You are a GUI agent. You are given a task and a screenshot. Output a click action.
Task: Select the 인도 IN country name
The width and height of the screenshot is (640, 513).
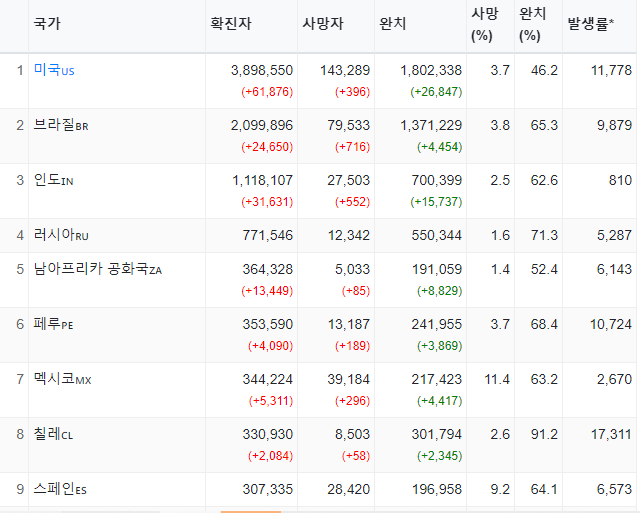tap(53, 180)
